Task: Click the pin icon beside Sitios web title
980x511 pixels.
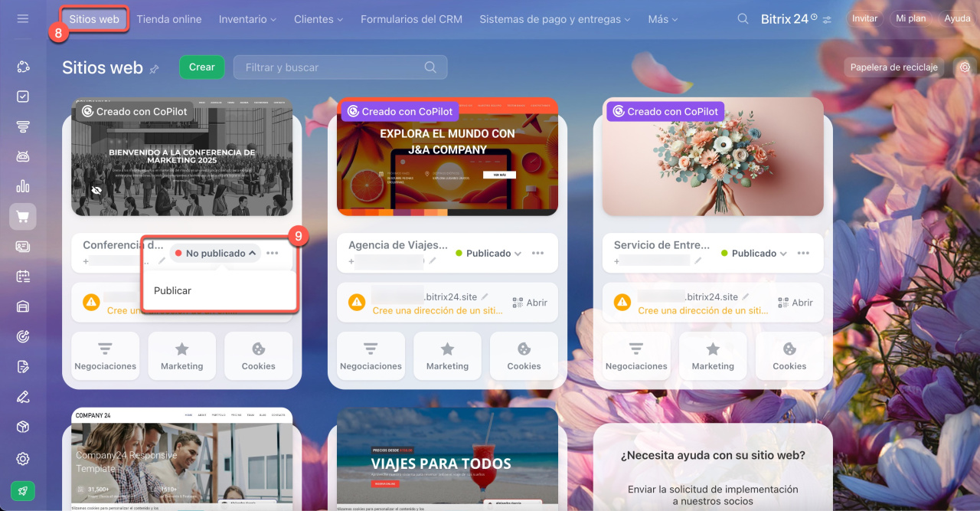Action: pyautogui.click(x=154, y=69)
